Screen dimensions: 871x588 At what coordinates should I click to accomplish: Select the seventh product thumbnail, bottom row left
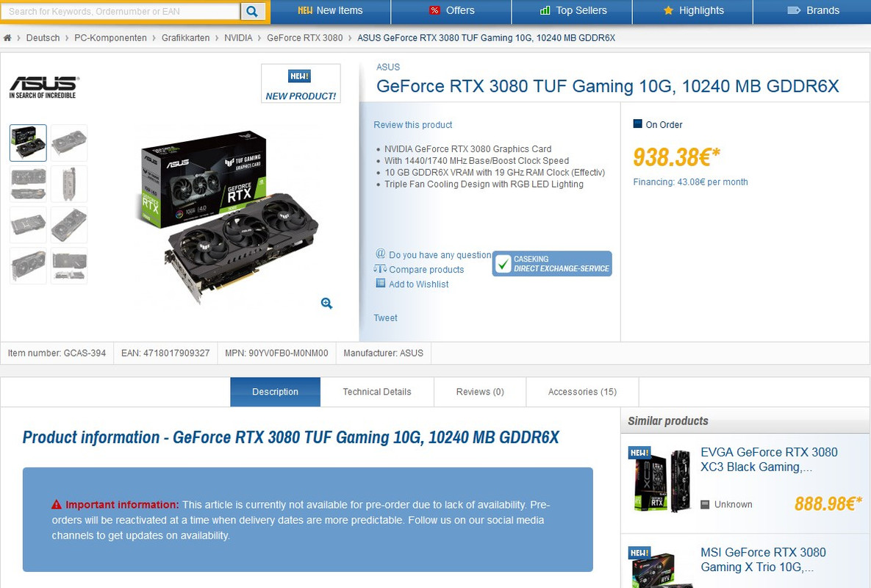coord(29,266)
